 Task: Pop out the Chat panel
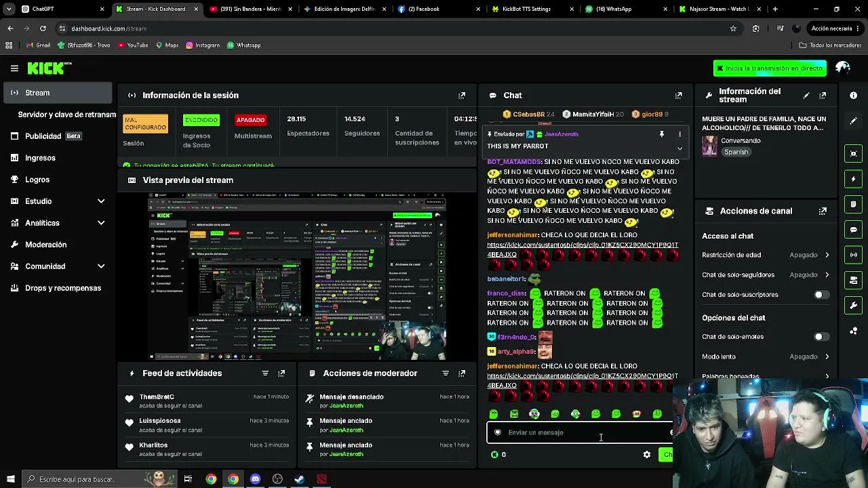click(x=678, y=96)
